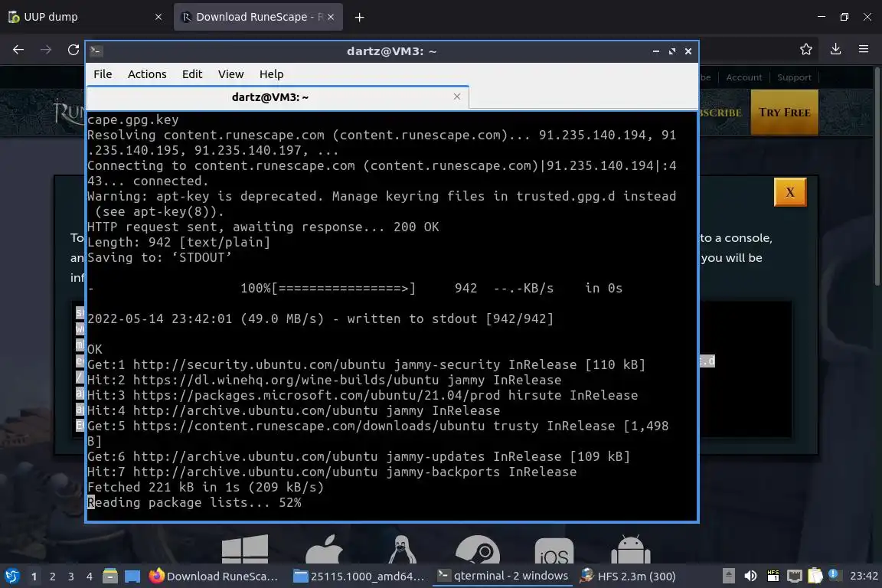Click the HFS tray icon
882x588 pixels.
coord(773,576)
